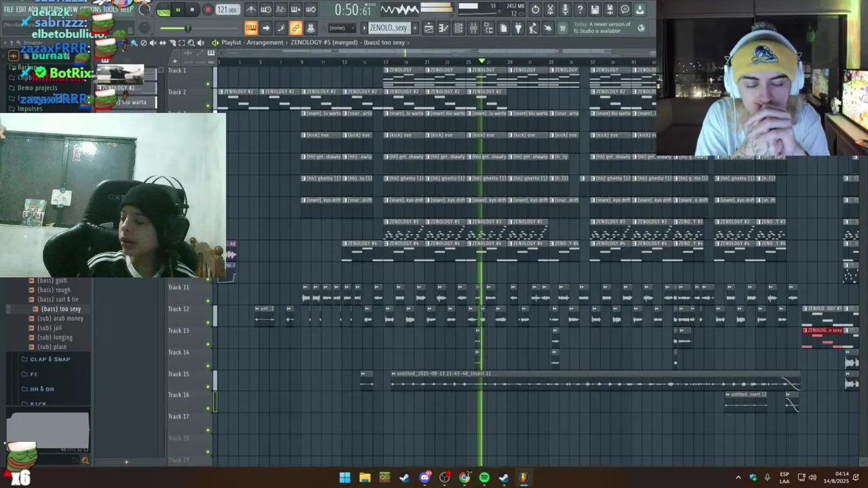Image resolution: width=868 pixels, height=488 pixels.
Task: Click the tempo tapper icon
Action: pyautogui.click(x=533, y=28)
